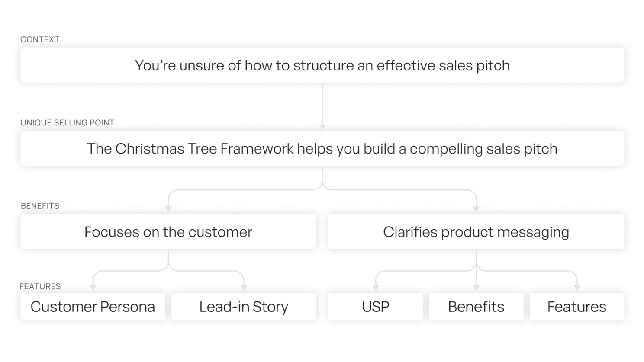Screen dimensions: 644x362
Task: Click the context box about unsure sales pitch
Action: pyautogui.click(x=322, y=65)
